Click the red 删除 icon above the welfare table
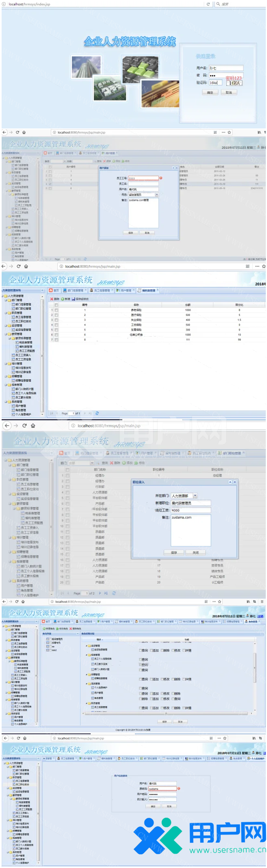 (52, 299)
